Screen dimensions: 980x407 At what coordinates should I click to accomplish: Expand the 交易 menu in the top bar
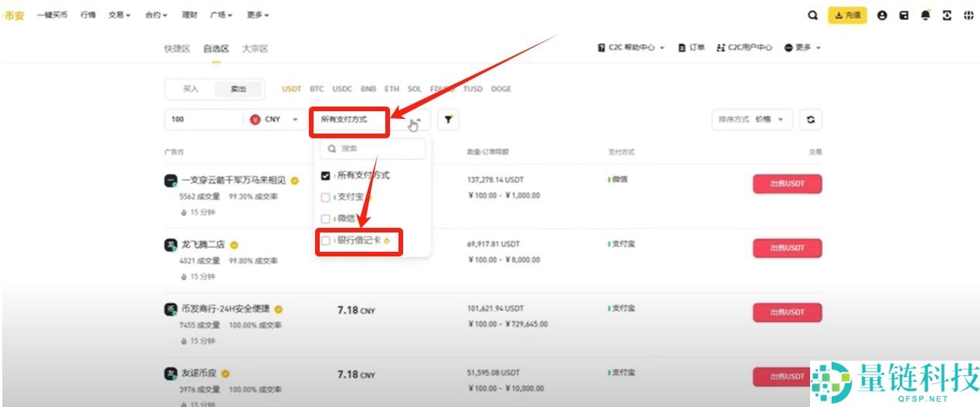click(x=120, y=15)
